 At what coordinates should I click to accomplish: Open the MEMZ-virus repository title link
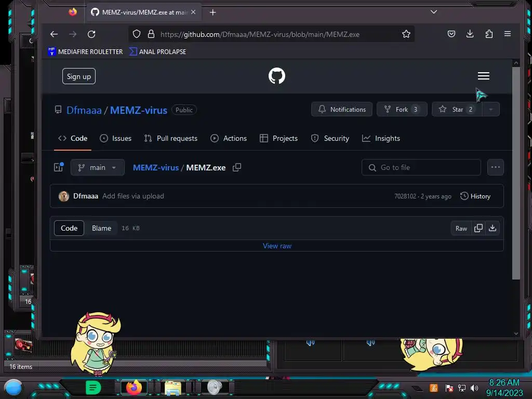point(138,110)
